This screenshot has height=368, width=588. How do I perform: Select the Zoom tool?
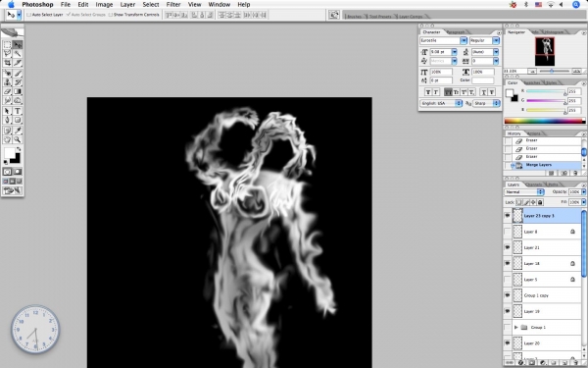pos(18,139)
